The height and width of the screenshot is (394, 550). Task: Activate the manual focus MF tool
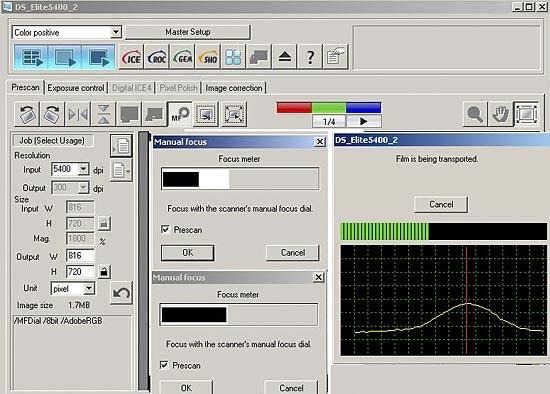pyautogui.click(x=180, y=114)
